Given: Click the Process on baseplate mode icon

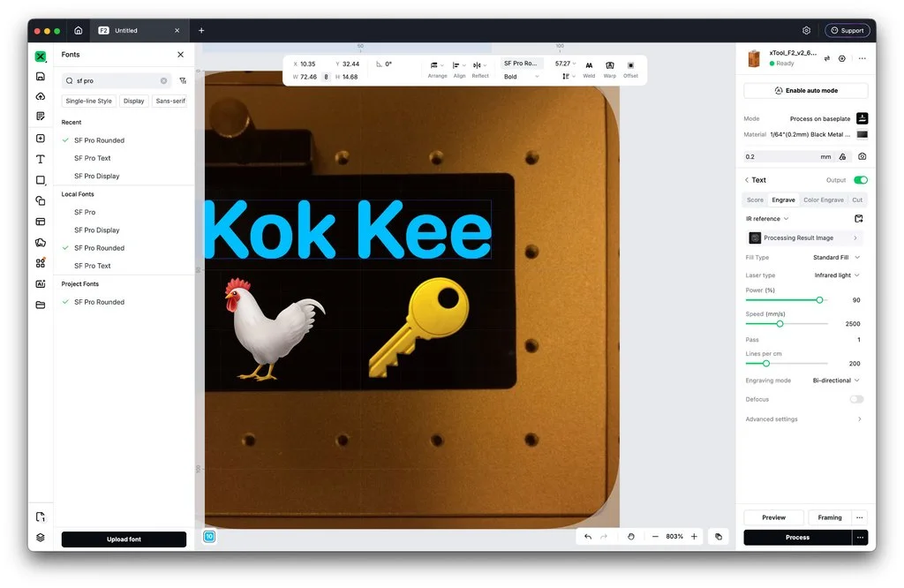Looking at the screenshot, I should click(x=862, y=118).
